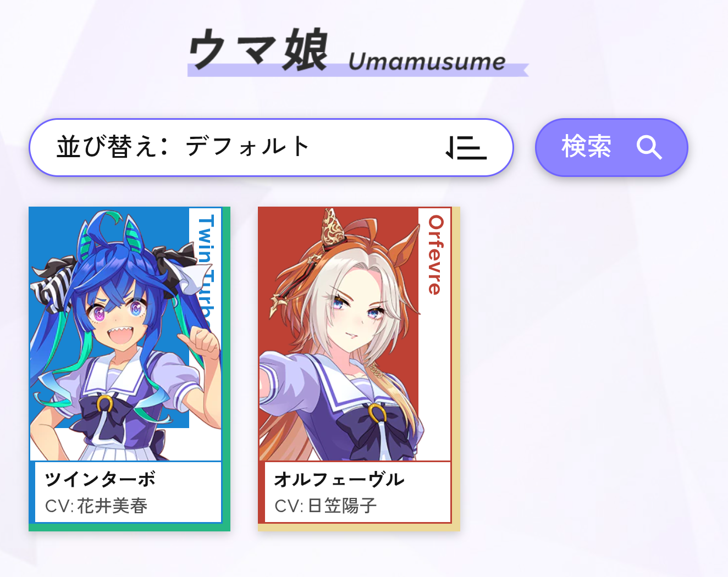Click green bottom border of Twin Turbo card
Viewport: 728px width, 577px height.
click(x=129, y=528)
